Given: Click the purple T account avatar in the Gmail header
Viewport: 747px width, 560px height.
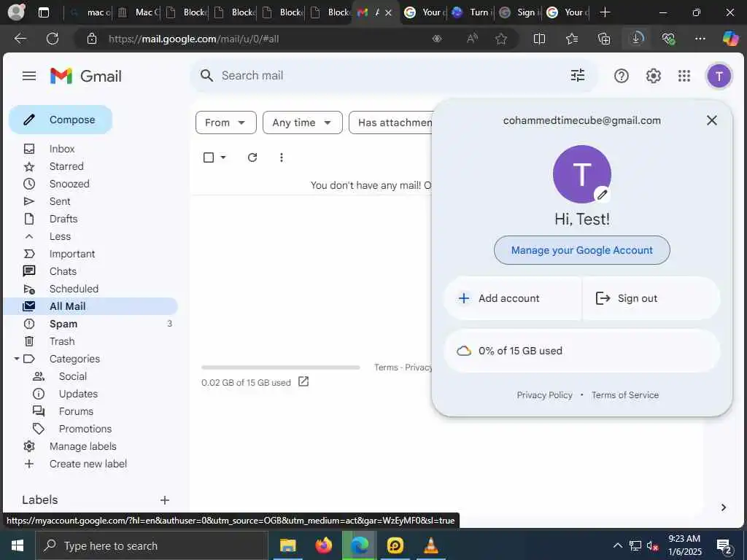Looking at the screenshot, I should click(719, 76).
